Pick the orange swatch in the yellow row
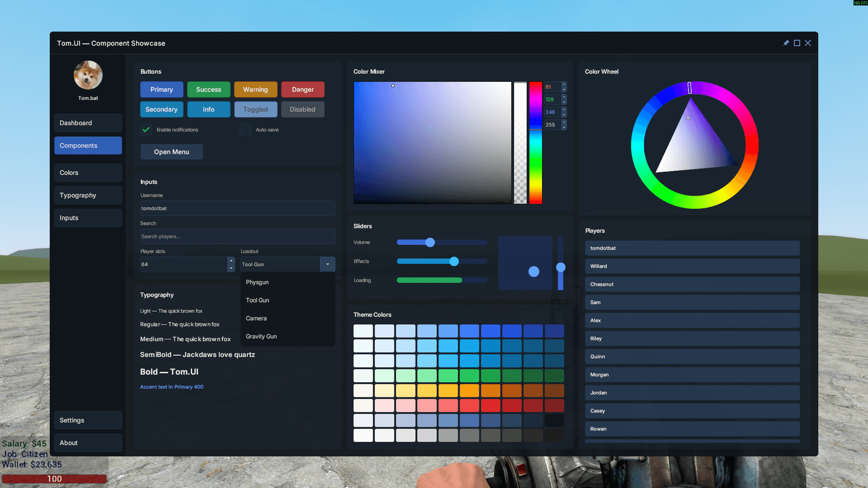 (469, 390)
